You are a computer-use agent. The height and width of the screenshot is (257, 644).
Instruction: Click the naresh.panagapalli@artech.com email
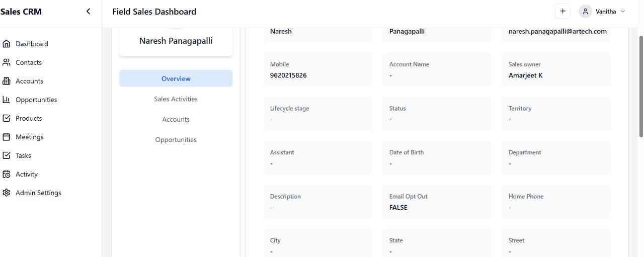coord(557,31)
